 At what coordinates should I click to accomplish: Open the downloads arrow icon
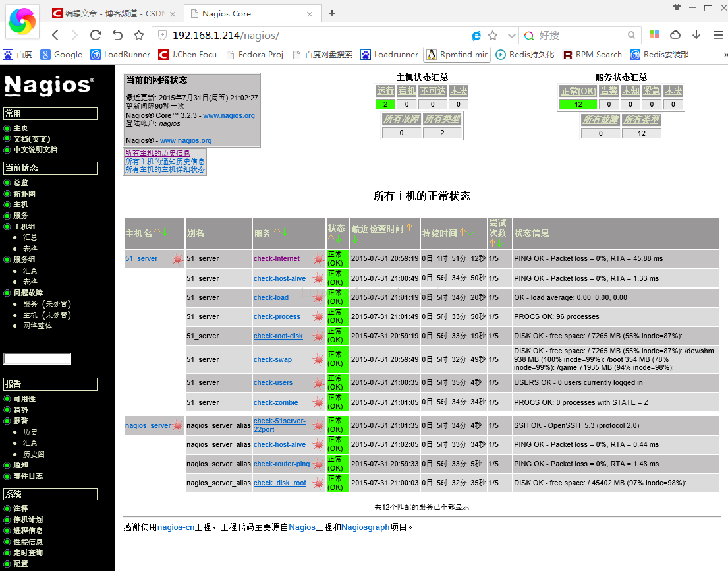tap(696, 35)
